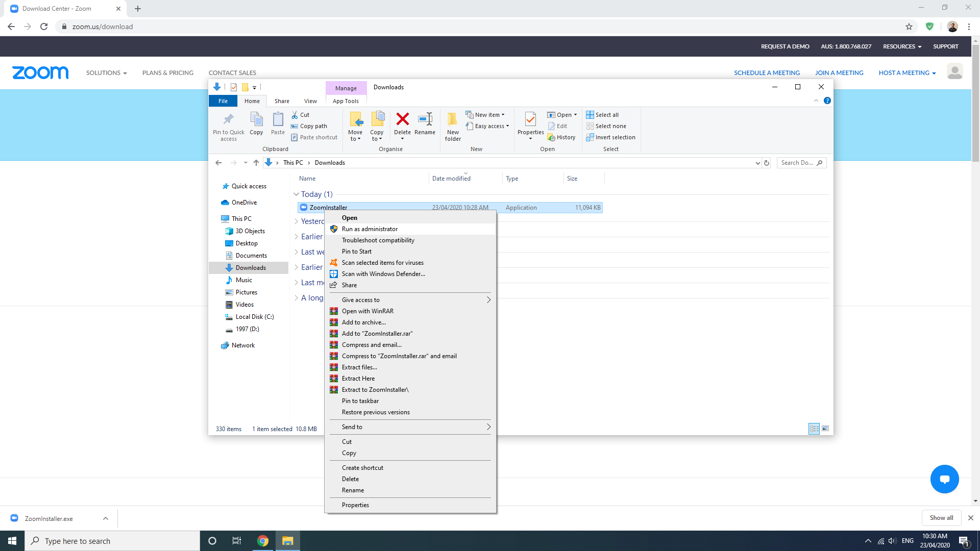Click Select none in the ribbon
The height and width of the screenshot is (551, 980).
coord(606,126)
